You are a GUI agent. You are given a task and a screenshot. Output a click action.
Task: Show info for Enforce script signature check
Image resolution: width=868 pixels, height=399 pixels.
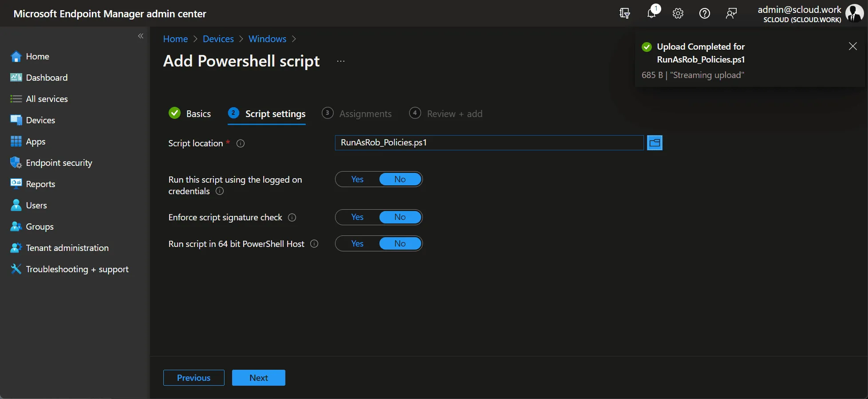pos(292,218)
